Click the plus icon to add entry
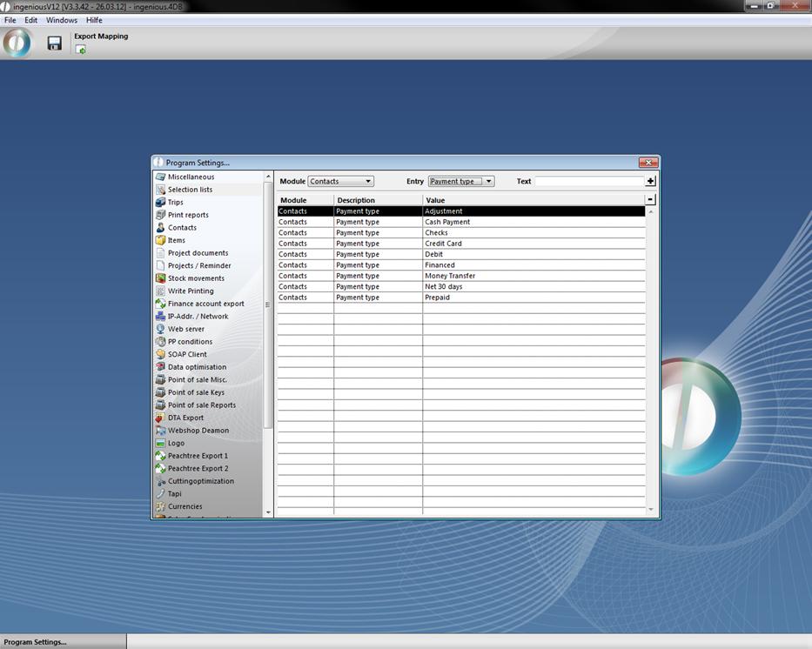 [650, 181]
